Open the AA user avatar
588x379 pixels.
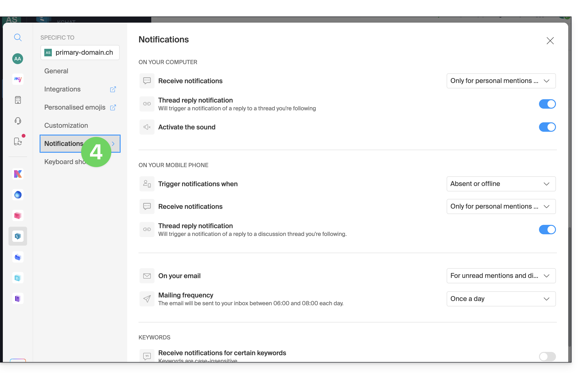click(18, 59)
